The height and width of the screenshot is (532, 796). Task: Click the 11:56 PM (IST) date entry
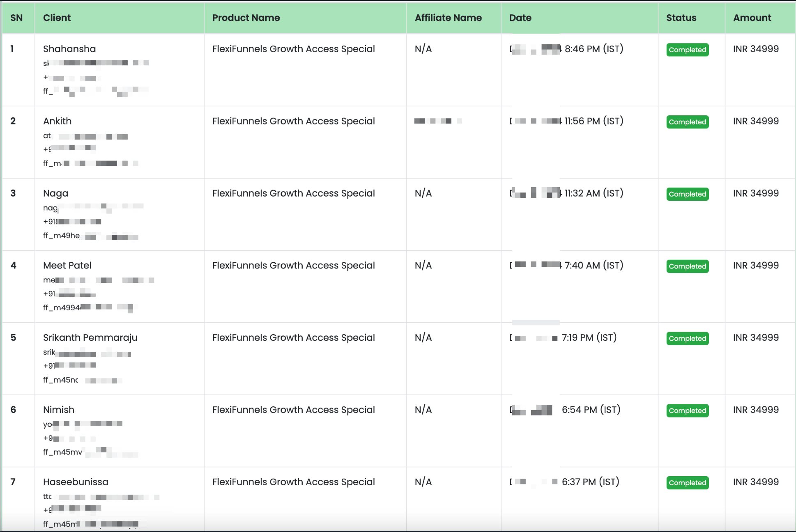(x=594, y=121)
